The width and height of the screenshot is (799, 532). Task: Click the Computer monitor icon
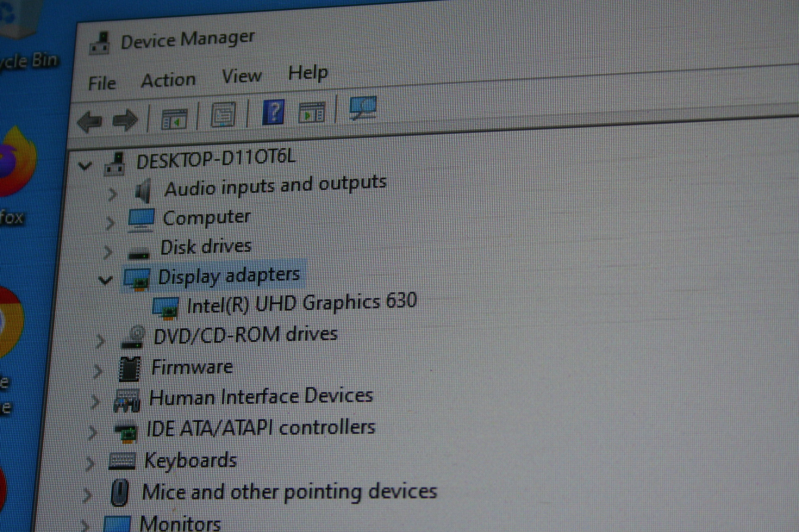[x=141, y=221]
